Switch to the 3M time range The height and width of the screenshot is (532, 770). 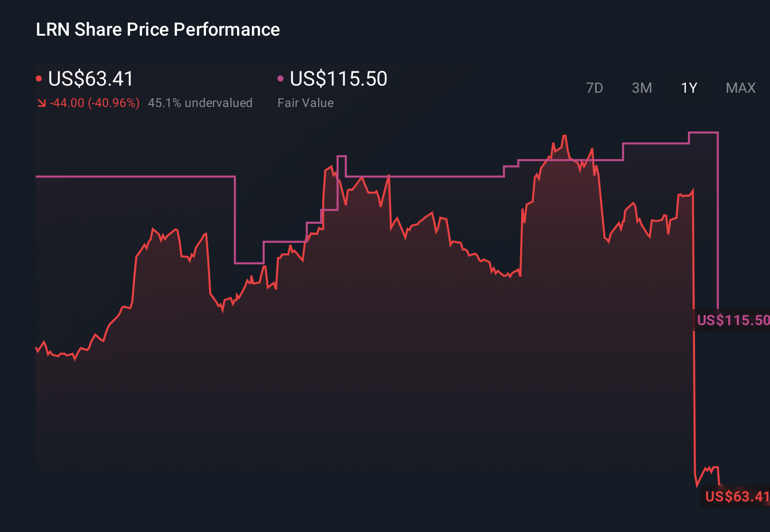pos(641,88)
